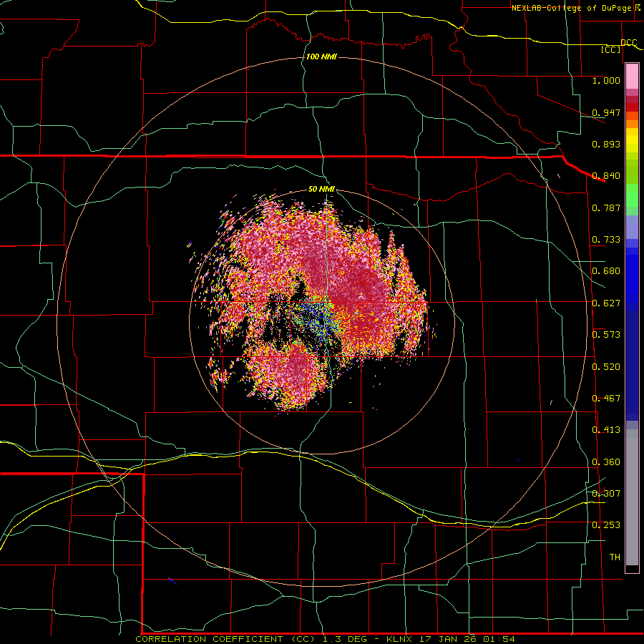Click the 0.893 scale value
This screenshot has width=644, height=644.
tap(606, 144)
